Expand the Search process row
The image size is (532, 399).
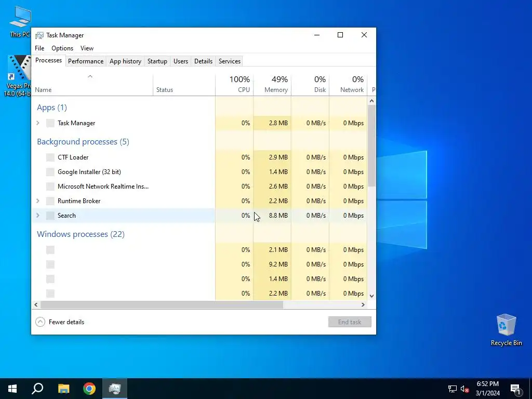click(x=37, y=216)
